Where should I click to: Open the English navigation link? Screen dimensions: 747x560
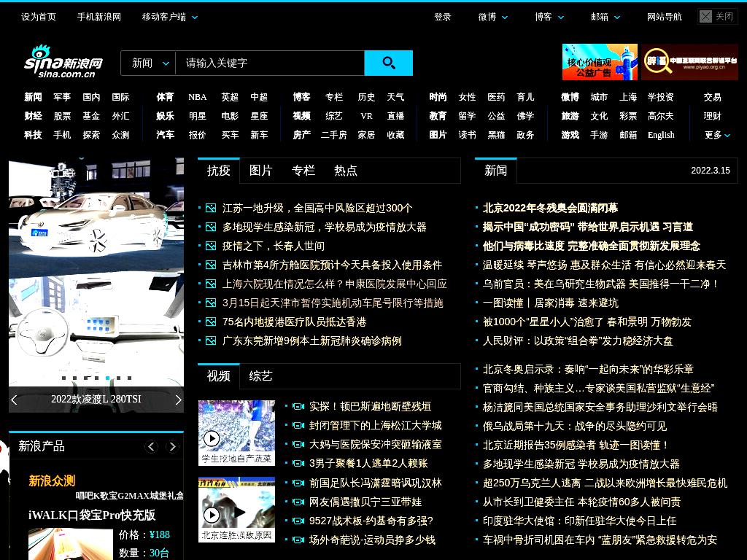(661, 135)
